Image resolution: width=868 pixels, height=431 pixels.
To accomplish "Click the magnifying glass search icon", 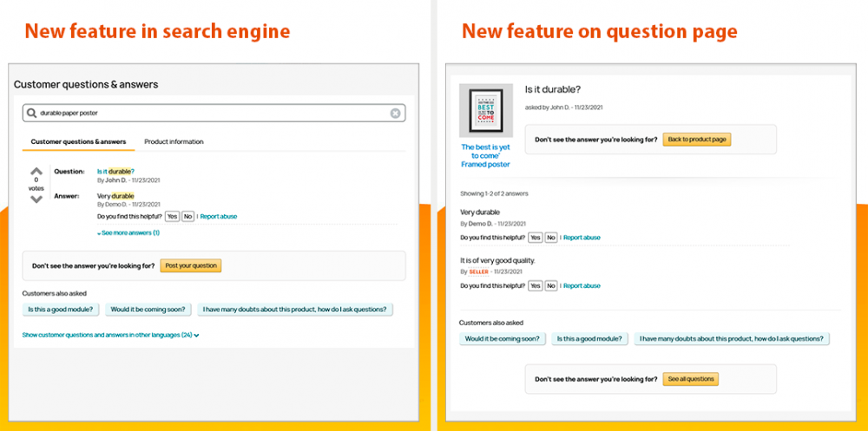I will [32, 113].
